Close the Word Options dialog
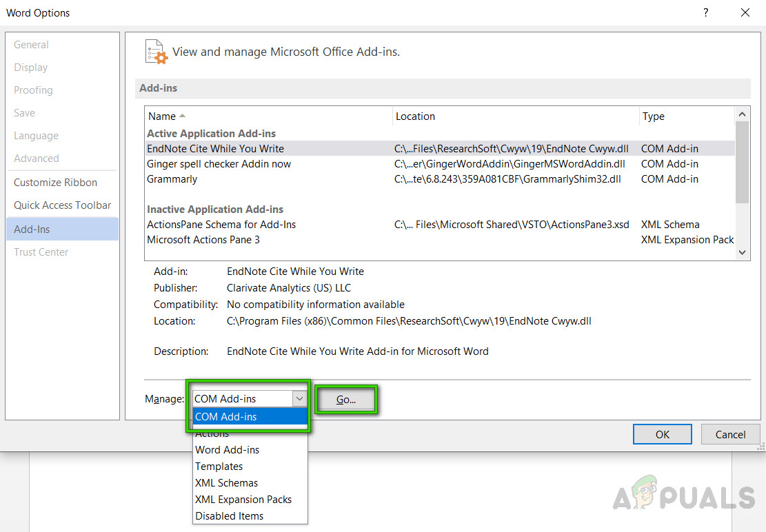This screenshot has width=766, height=532. (x=745, y=12)
